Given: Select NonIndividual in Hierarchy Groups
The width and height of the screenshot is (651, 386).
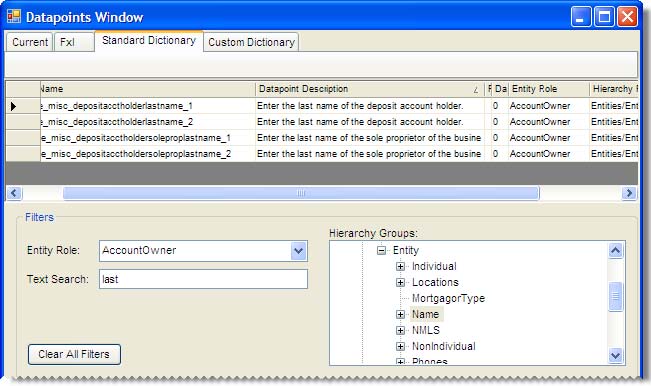Looking at the screenshot, I should pyautogui.click(x=443, y=346).
